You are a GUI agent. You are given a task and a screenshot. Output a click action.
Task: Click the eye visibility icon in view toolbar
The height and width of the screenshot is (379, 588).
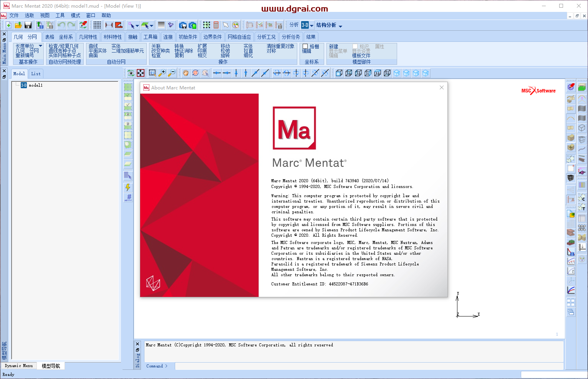[x=131, y=73]
